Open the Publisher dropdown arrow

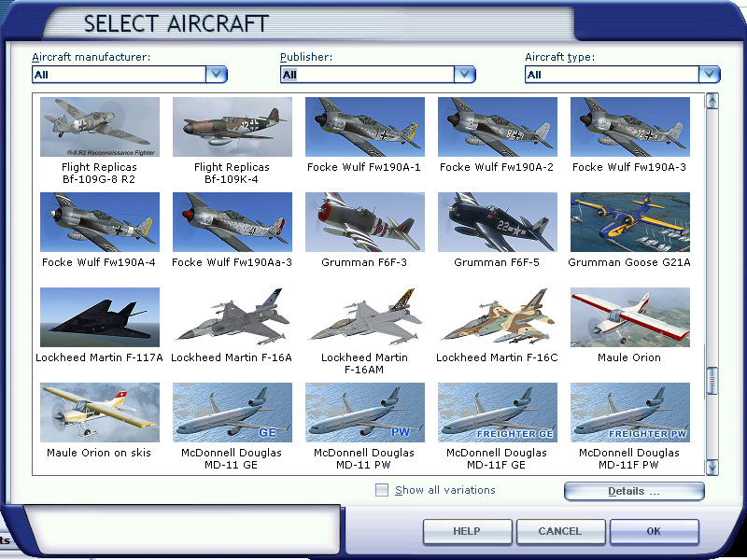[x=464, y=75]
